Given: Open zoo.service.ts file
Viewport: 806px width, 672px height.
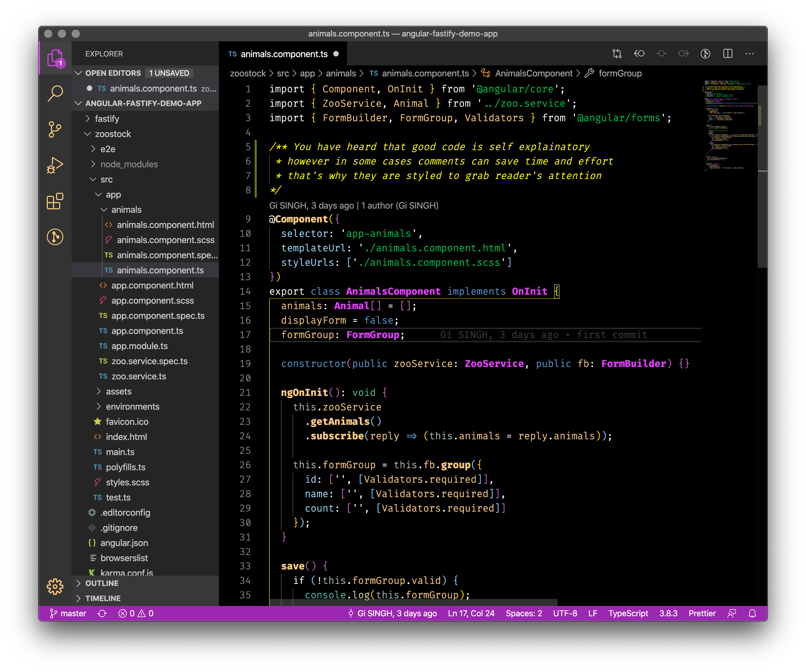Looking at the screenshot, I should tap(146, 376).
